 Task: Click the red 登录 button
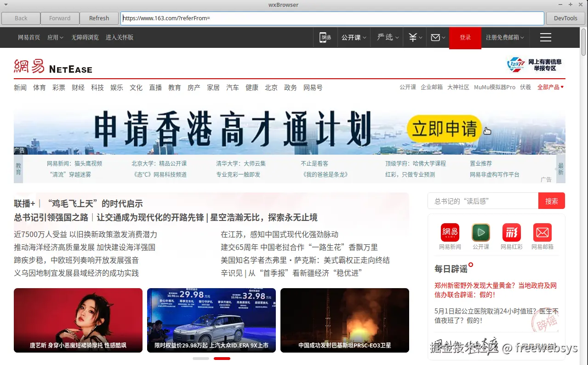coord(465,38)
